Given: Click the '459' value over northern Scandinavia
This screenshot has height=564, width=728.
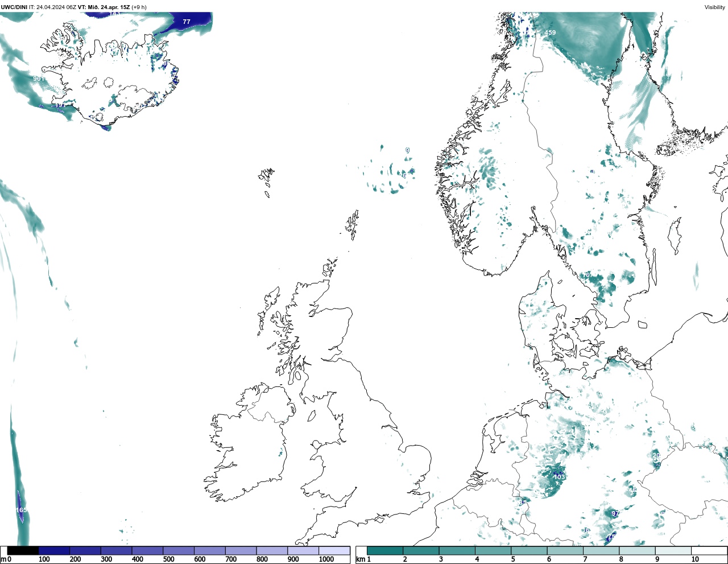Looking at the screenshot, I should [x=550, y=32].
